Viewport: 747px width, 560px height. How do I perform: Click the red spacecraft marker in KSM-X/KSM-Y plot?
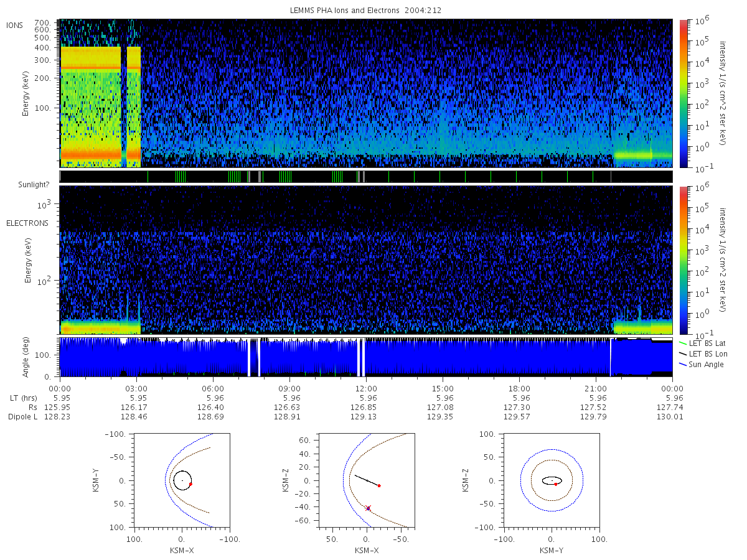(190, 484)
